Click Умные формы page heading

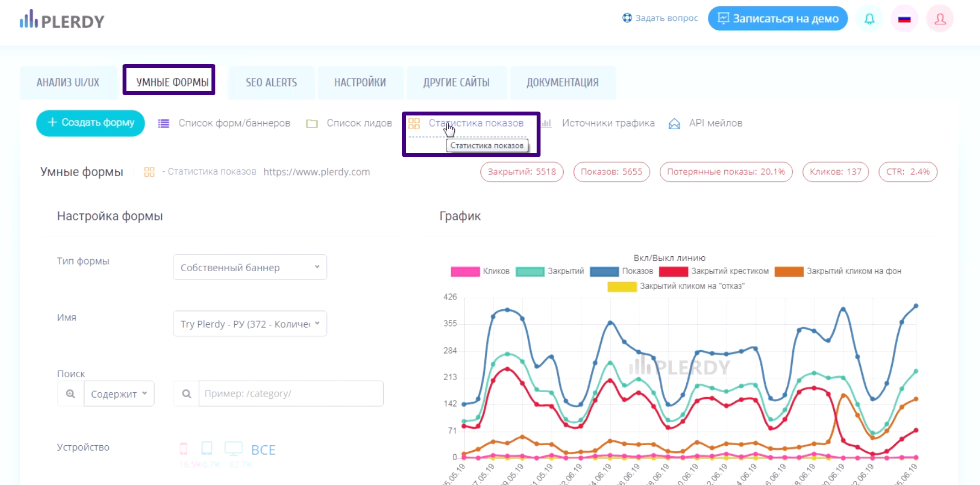pos(82,172)
